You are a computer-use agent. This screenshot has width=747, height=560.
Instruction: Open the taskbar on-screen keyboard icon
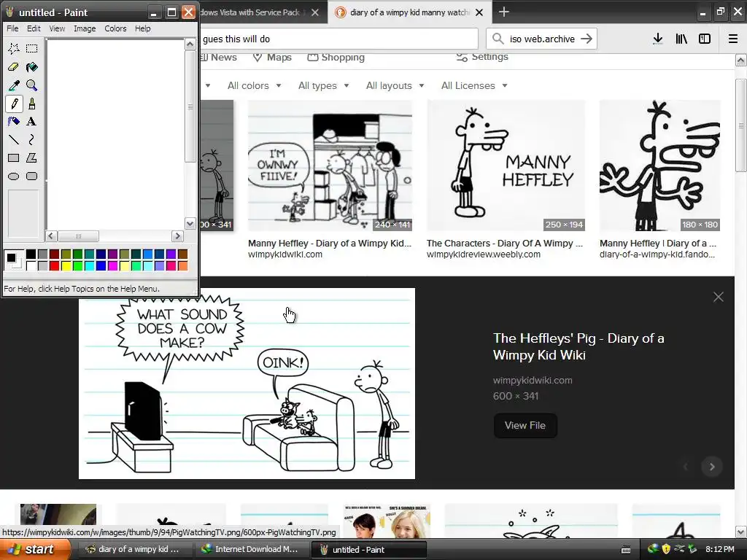626,550
